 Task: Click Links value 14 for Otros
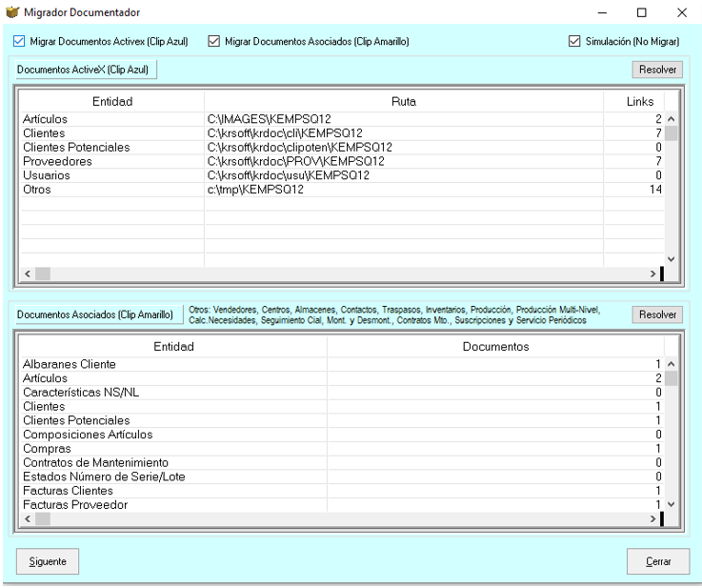coord(655,190)
